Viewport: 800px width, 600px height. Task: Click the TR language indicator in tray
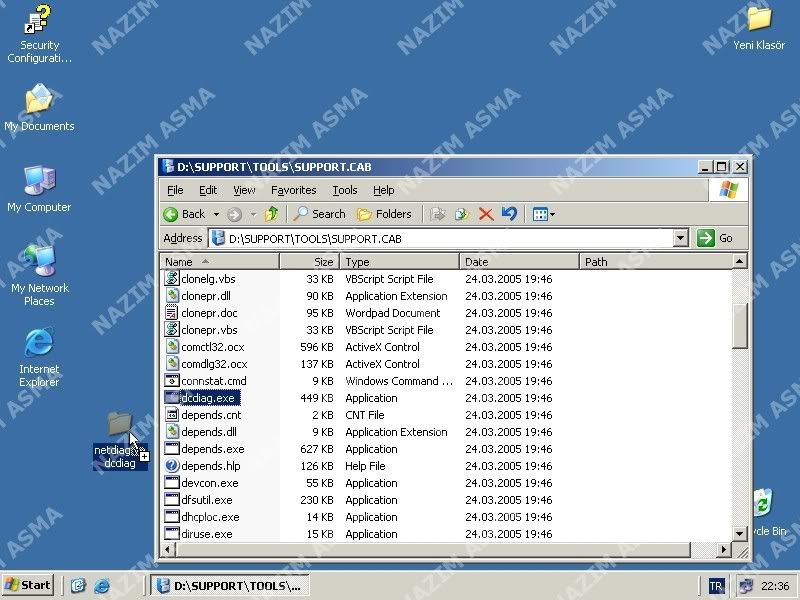716,586
